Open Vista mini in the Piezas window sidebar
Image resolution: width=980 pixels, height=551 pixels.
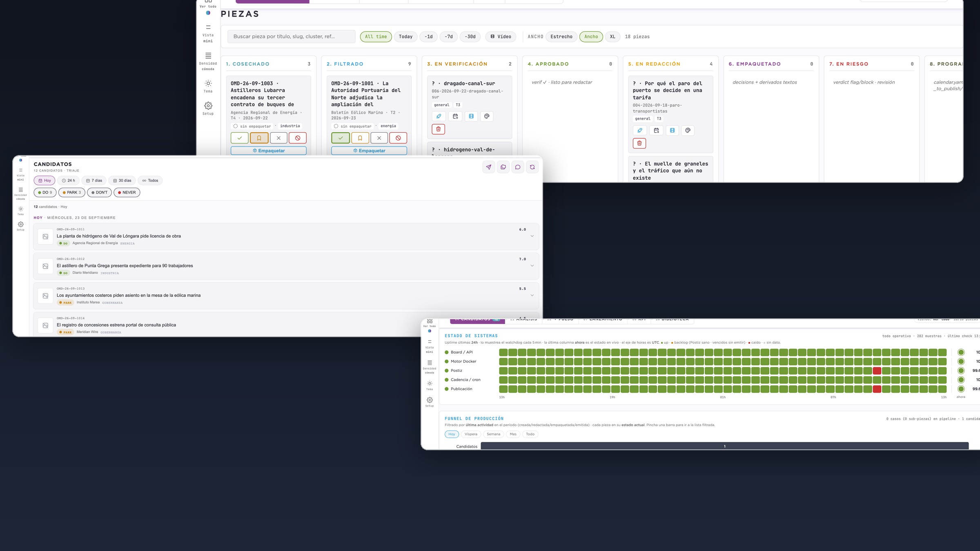click(208, 33)
